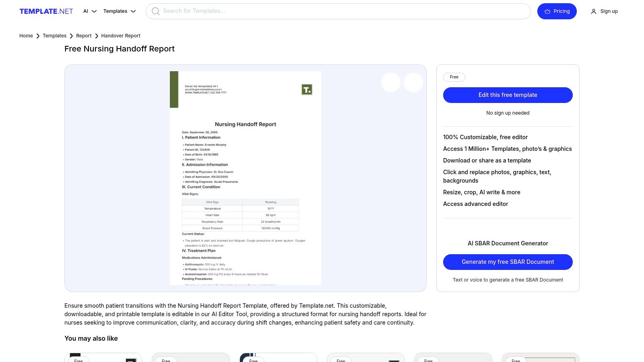Open the first thumbnail under You may also like
This screenshot has width=644, height=362.
pos(103,357)
